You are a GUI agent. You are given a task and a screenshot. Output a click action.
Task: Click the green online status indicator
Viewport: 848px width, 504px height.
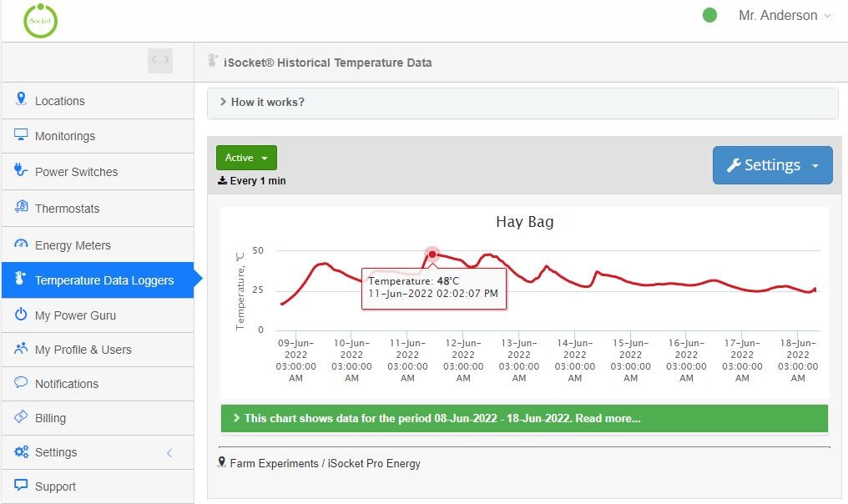[709, 15]
